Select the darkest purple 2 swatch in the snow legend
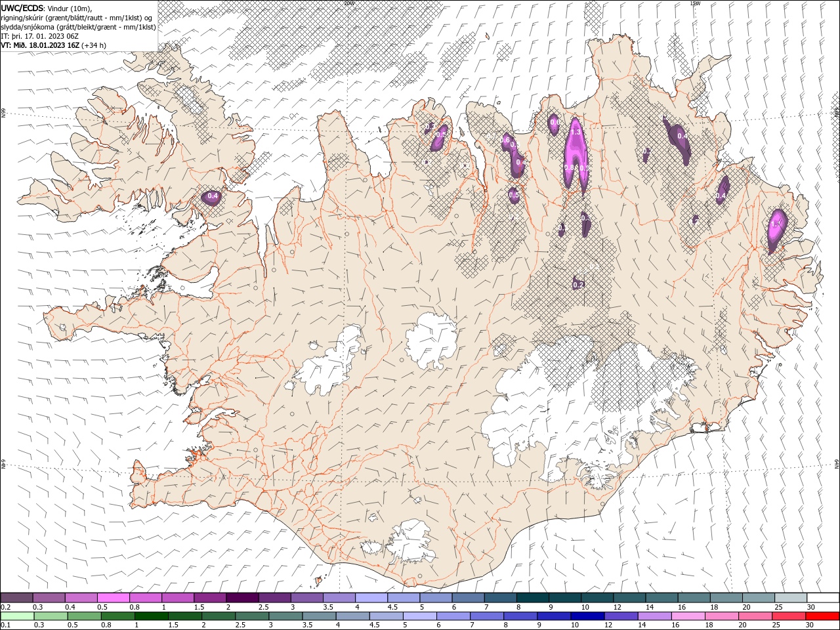This screenshot has width=840, height=630. point(242,598)
